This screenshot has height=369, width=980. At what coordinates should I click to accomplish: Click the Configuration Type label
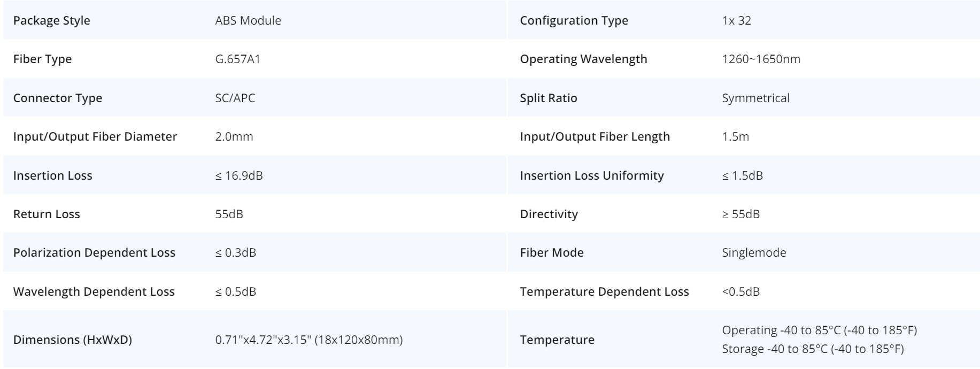574,20
